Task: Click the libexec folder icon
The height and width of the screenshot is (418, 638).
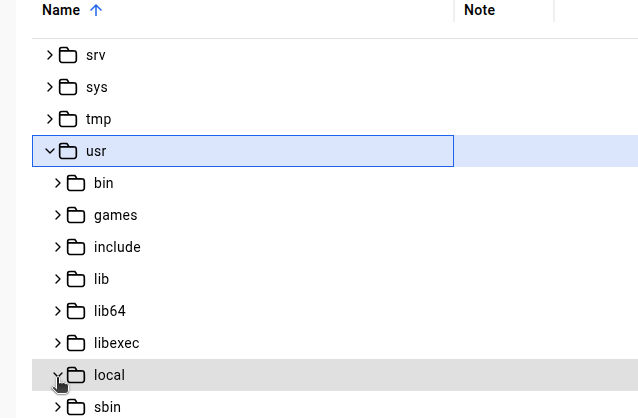Action: [x=76, y=343]
